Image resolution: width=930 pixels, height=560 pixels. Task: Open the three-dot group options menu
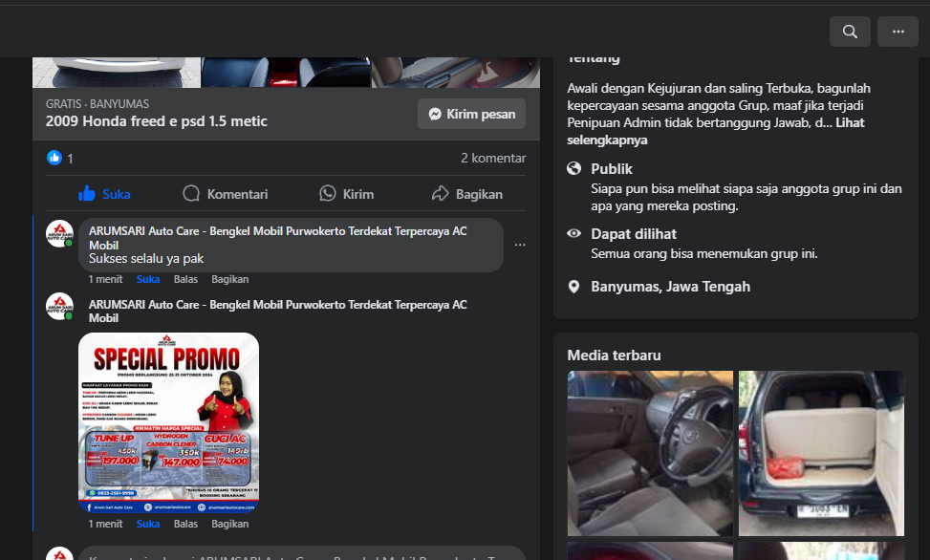click(x=898, y=32)
